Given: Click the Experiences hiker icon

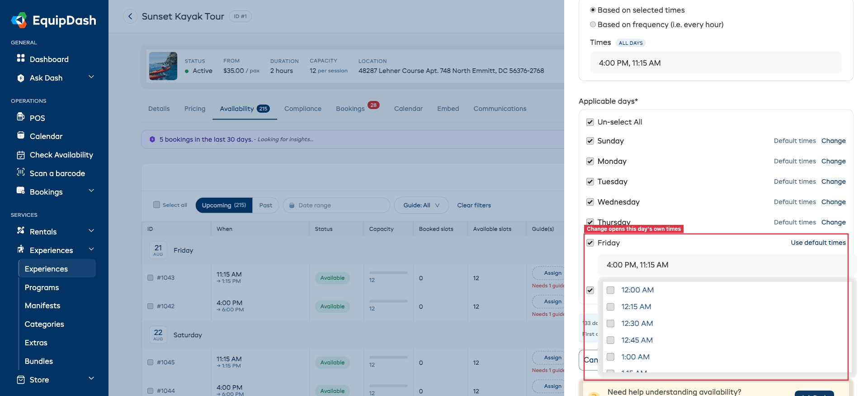Looking at the screenshot, I should (21, 249).
